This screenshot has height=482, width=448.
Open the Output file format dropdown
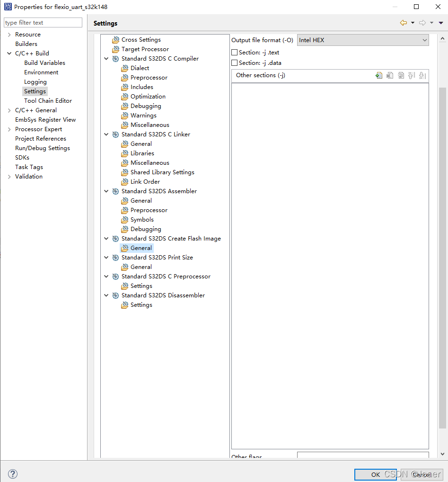tap(363, 40)
